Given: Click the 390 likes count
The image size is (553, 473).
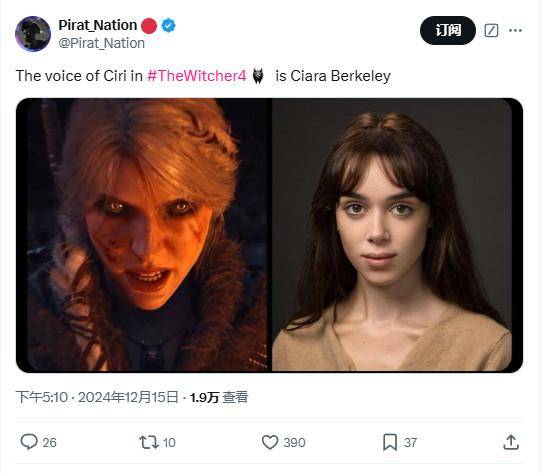Looking at the screenshot, I should pos(294,443).
